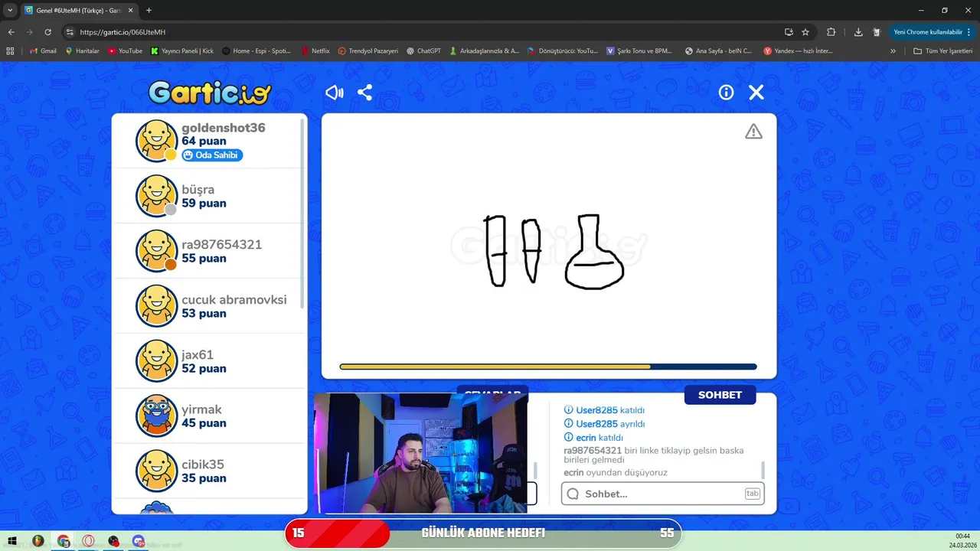
Task: Open YouTube bookmark
Action: pyautogui.click(x=125, y=51)
